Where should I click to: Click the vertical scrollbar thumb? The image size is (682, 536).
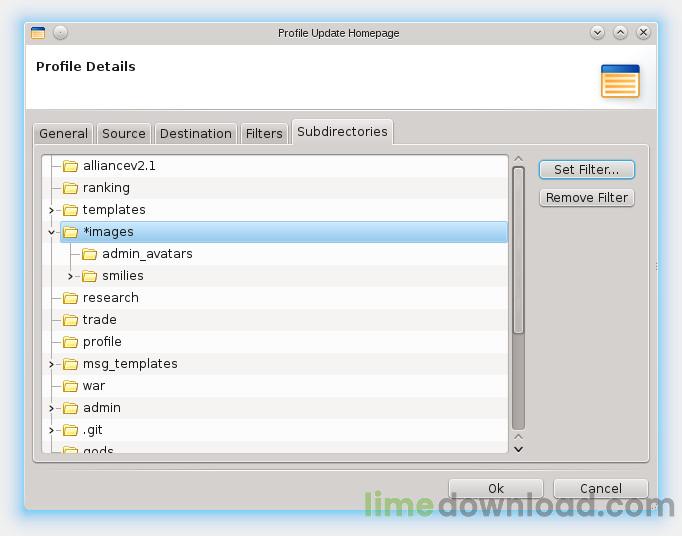(x=518, y=250)
